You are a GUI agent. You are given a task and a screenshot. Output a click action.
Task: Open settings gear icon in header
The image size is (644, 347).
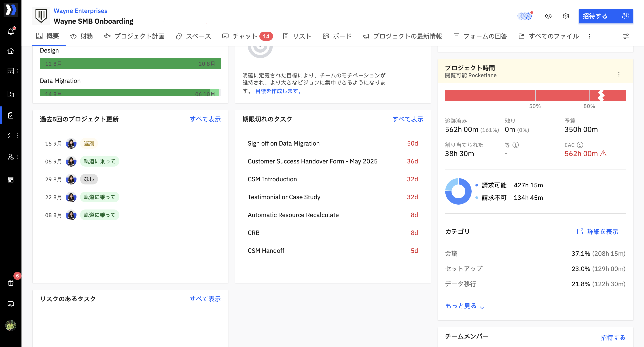point(566,16)
